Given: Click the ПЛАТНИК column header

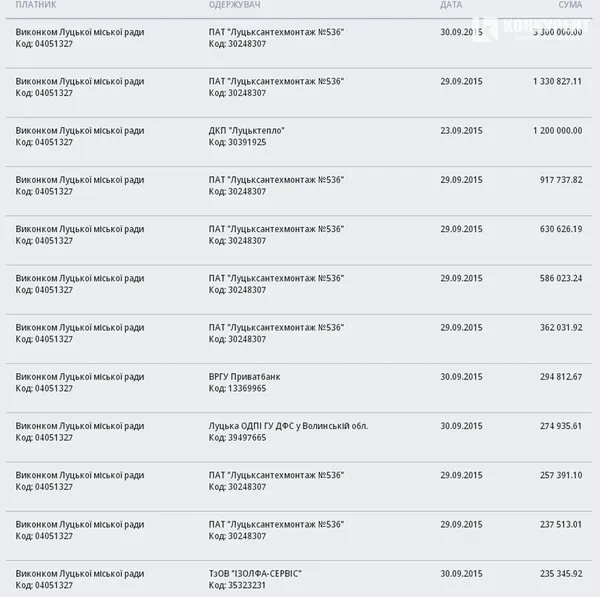Looking at the screenshot, I should pos(36,5).
